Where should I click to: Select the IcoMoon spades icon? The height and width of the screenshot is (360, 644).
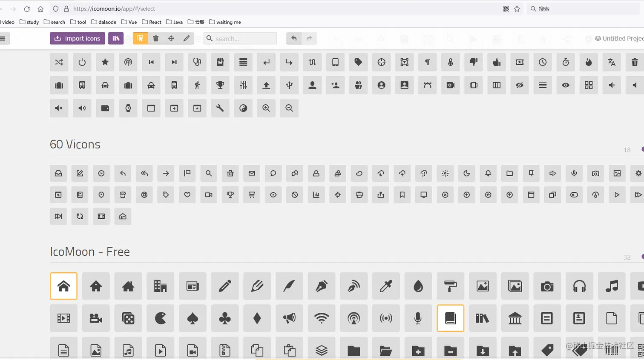click(193, 318)
